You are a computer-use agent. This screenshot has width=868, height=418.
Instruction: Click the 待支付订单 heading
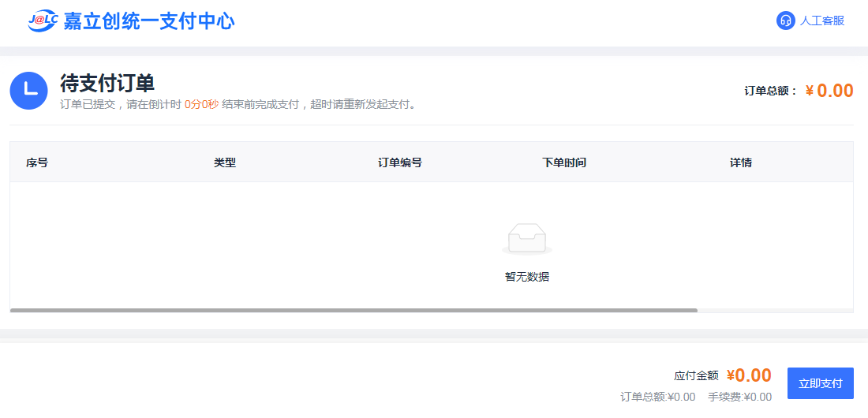(107, 83)
